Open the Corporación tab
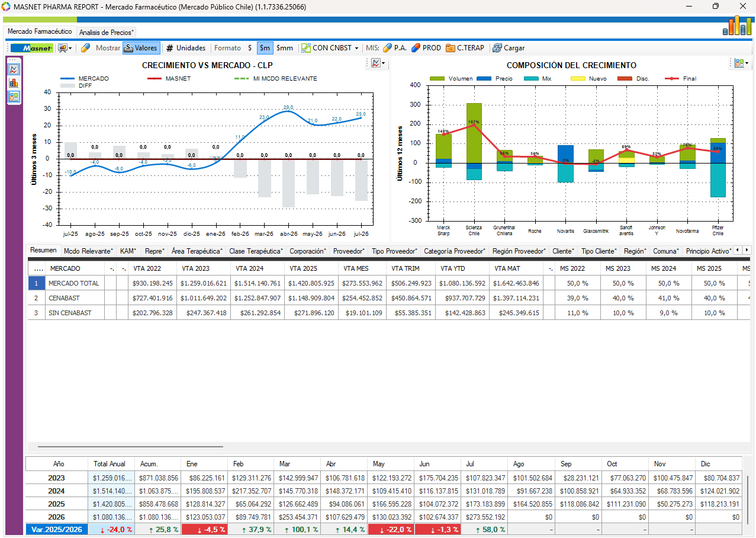The image size is (756, 538). 308,251
